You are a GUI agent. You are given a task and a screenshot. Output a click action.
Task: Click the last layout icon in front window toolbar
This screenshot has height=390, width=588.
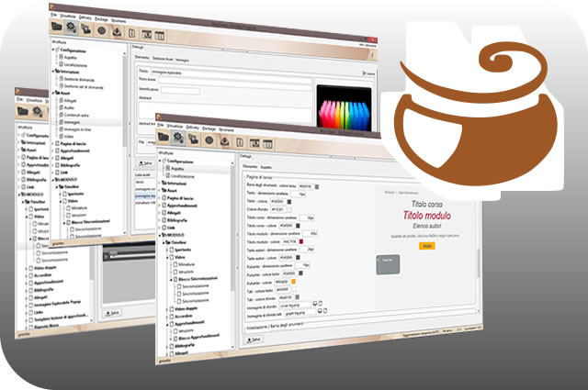(267, 143)
